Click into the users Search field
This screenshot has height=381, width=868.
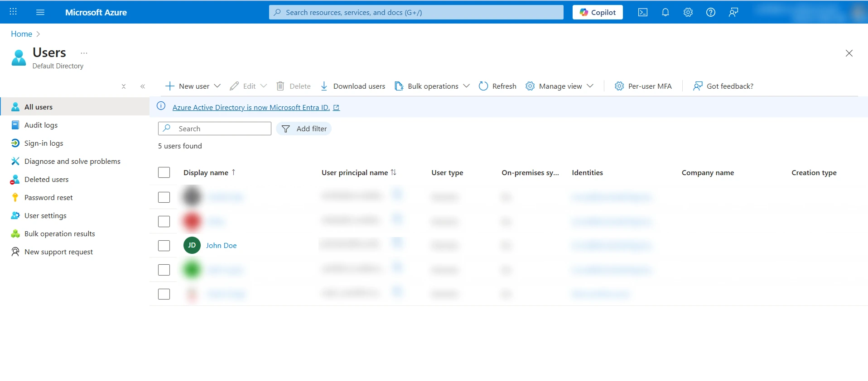click(215, 129)
